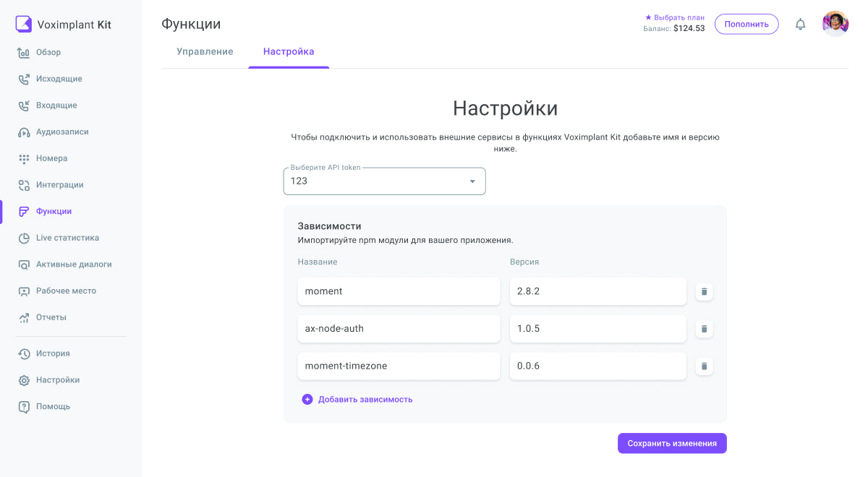Click the История clock icon

click(x=24, y=353)
